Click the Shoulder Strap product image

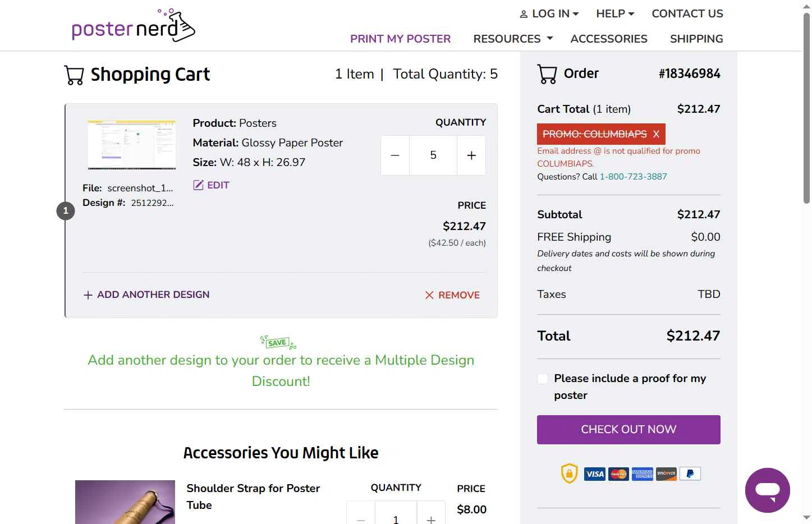(125, 502)
